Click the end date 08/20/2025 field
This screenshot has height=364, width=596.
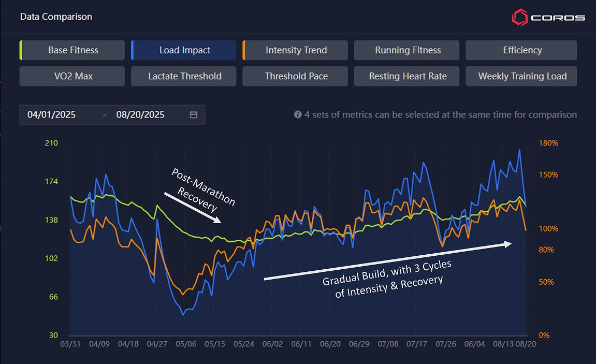click(140, 115)
